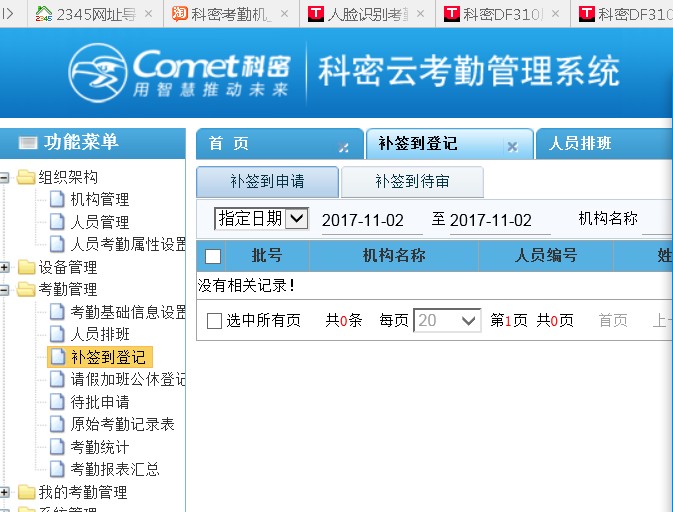Collapse the 组织架构 tree node

point(4,177)
